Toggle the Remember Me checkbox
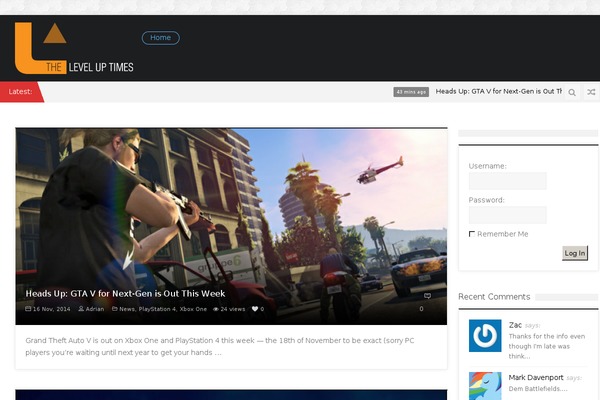This screenshot has height=400, width=600. click(x=472, y=234)
